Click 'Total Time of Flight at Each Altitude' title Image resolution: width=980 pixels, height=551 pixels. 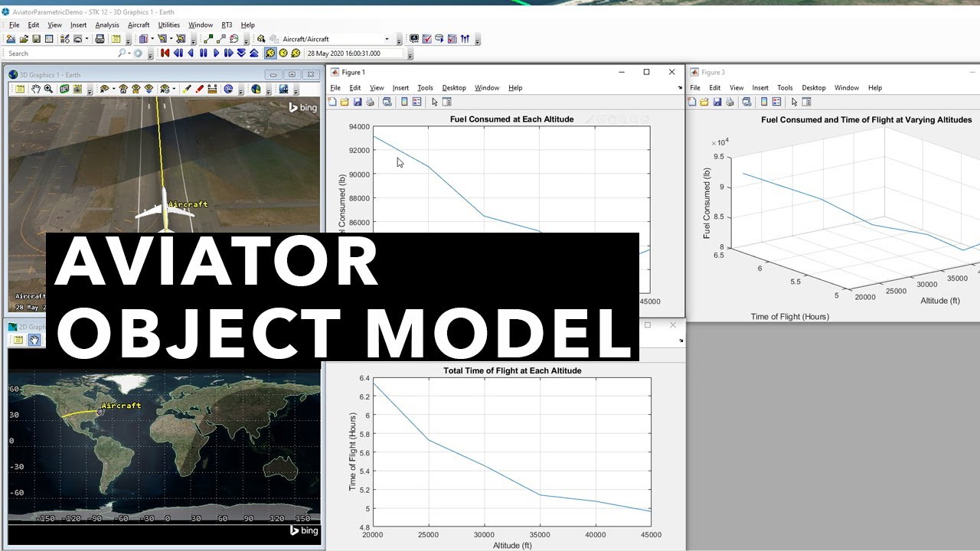coord(512,370)
